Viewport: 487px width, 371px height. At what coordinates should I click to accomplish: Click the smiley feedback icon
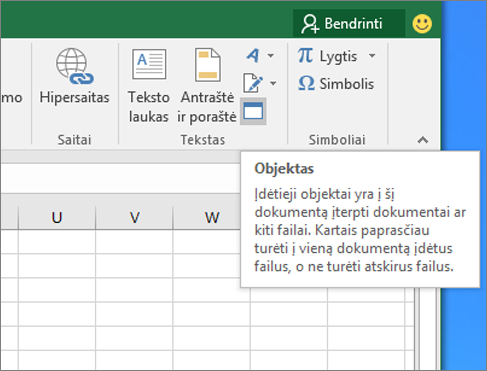(422, 24)
